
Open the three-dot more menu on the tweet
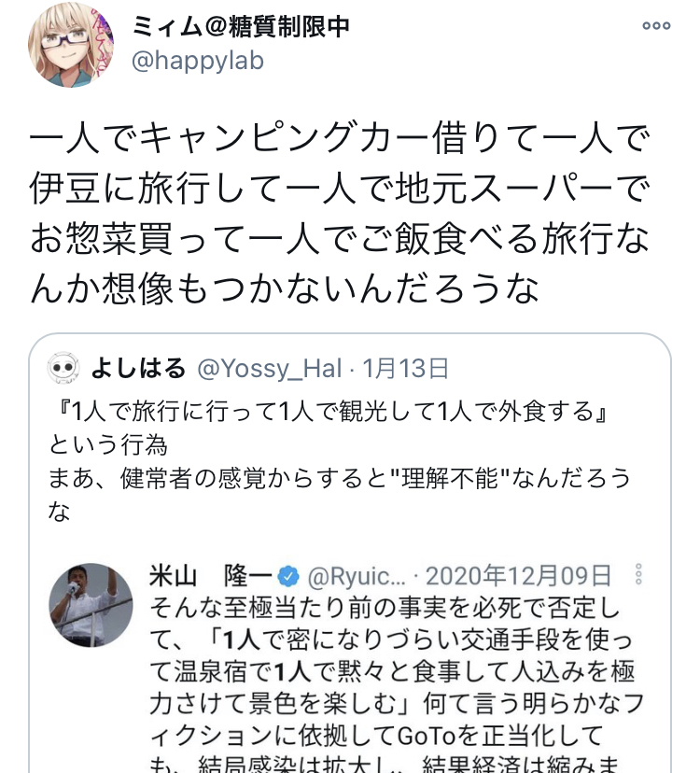coord(656,25)
